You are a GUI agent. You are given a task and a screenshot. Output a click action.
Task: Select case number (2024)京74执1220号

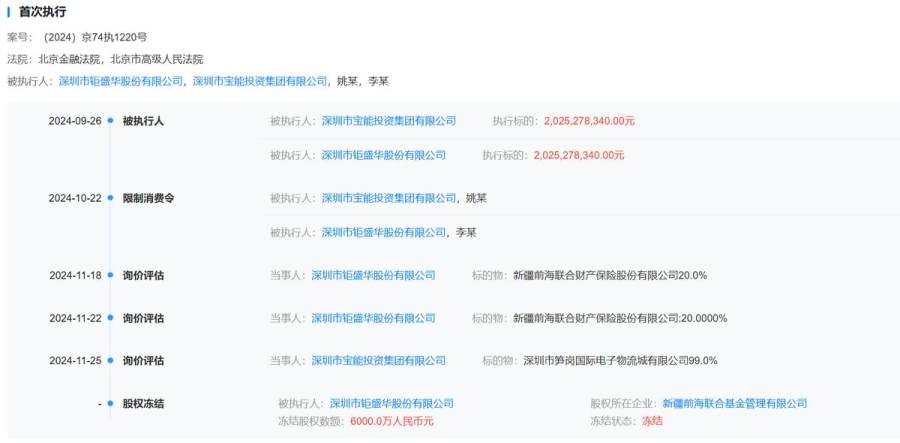[95, 38]
